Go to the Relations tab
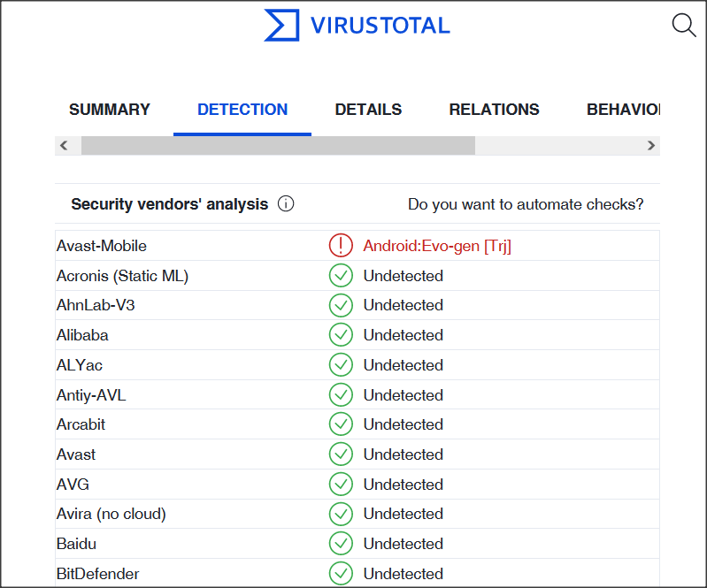Image resolution: width=707 pixels, height=588 pixels. [494, 110]
